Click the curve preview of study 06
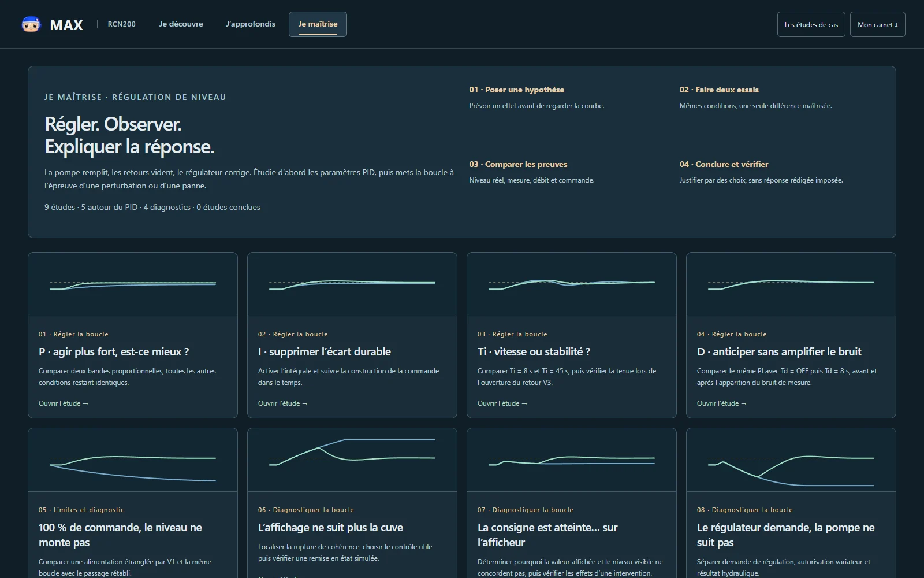The width and height of the screenshot is (924, 578). click(x=352, y=460)
